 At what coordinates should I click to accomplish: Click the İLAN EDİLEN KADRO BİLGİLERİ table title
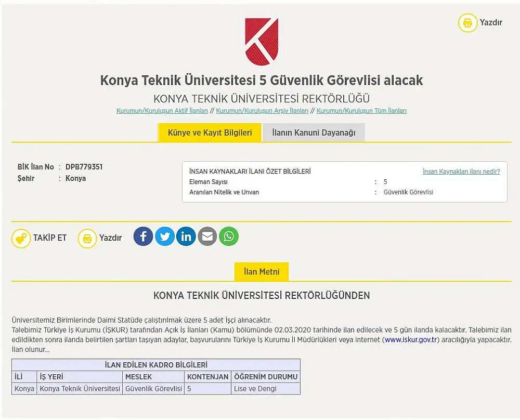(x=156, y=365)
